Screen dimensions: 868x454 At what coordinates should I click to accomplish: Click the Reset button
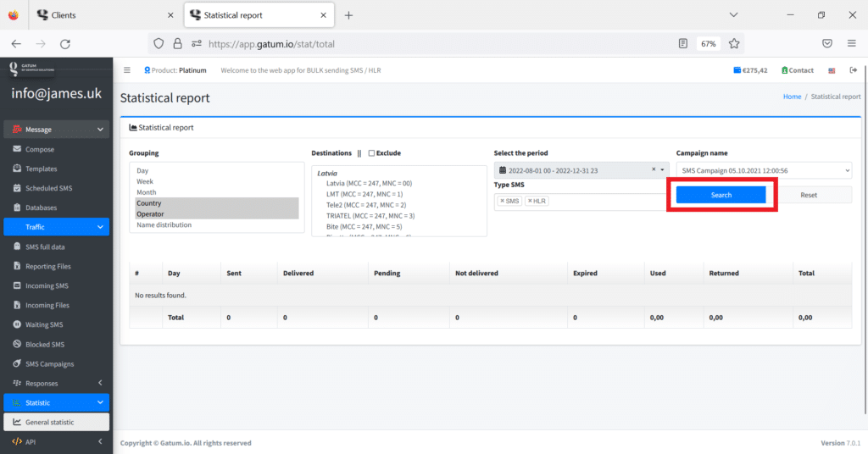pyautogui.click(x=808, y=195)
